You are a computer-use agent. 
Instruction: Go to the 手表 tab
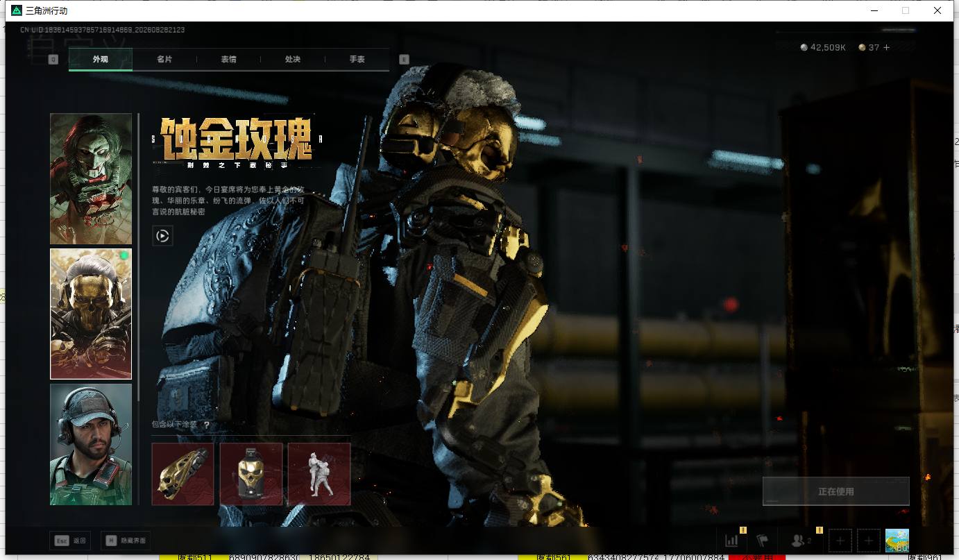click(357, 60)
